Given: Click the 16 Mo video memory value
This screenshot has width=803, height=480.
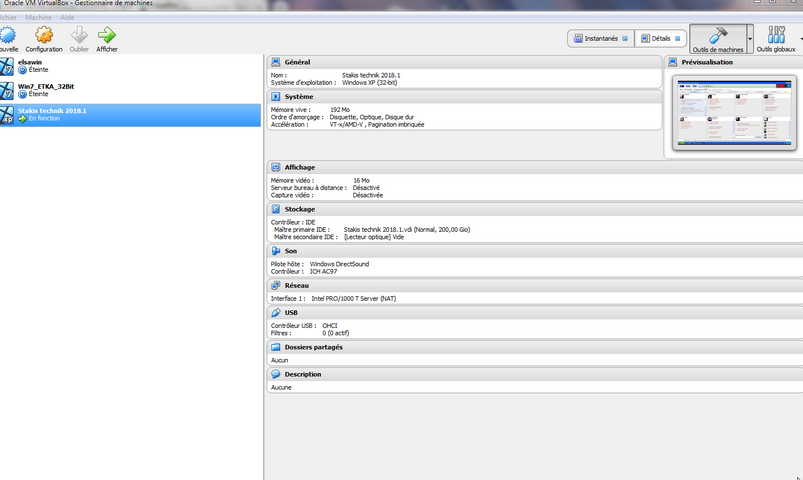Looking at the screenshot, I should (x=361, y=180).
